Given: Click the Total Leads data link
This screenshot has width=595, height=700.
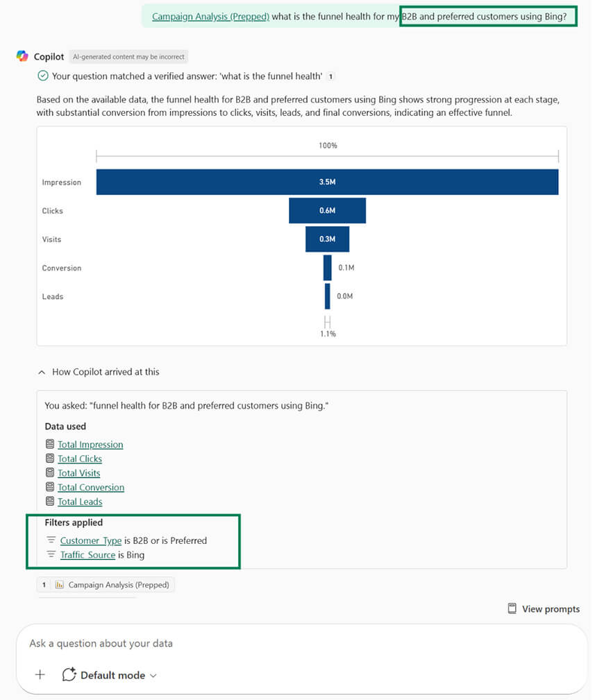Looking at the screenshot, I should tap(79, 502).
